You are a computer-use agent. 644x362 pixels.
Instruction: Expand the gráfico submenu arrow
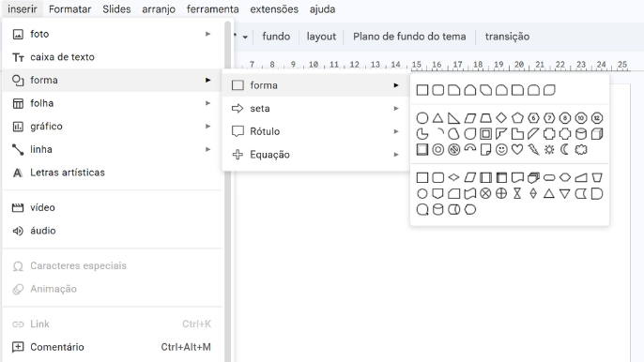click(x=207, y=126)
